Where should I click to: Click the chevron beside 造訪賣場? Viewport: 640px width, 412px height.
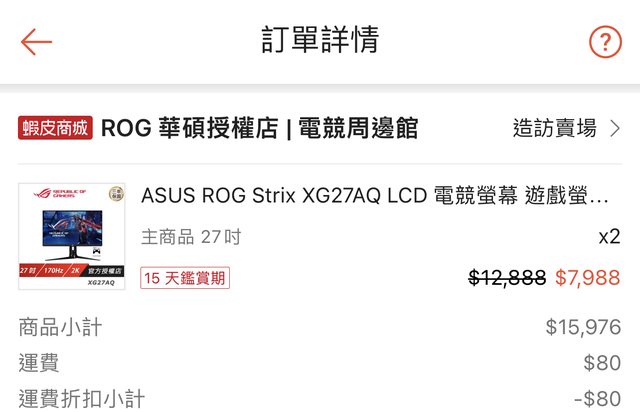(615, 128)
